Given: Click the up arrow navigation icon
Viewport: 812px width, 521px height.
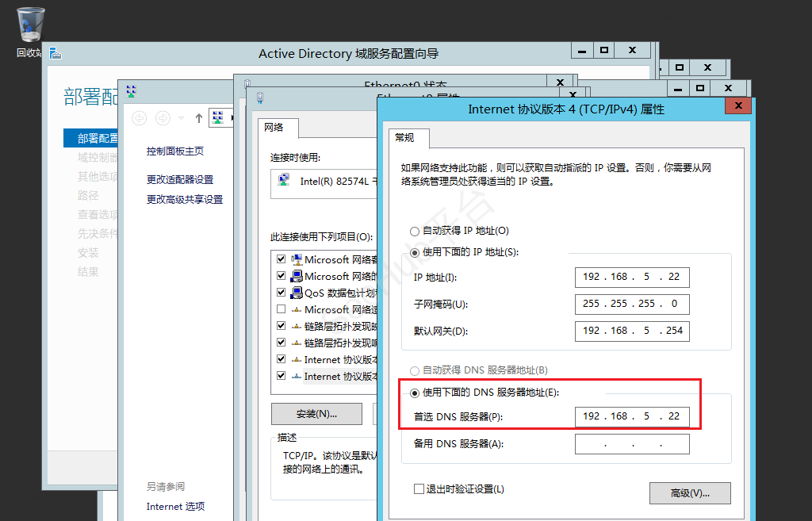Looking at the screenshot, I should point(198,118).
